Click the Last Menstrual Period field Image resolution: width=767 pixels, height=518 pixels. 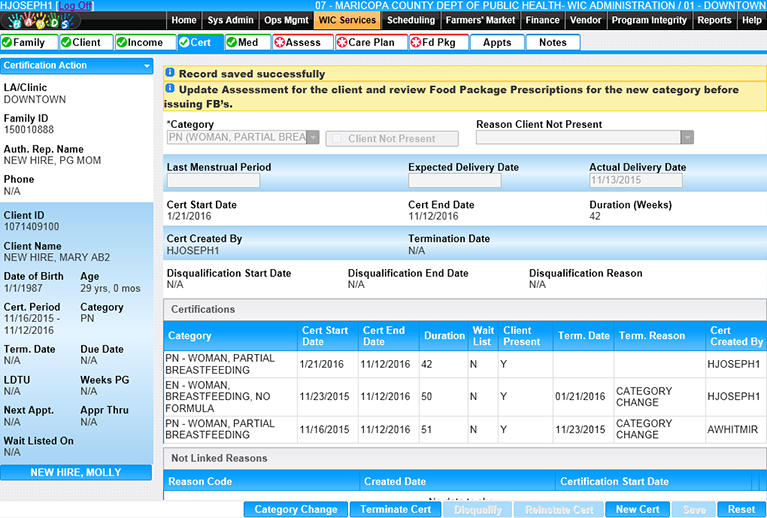[213, 181]
